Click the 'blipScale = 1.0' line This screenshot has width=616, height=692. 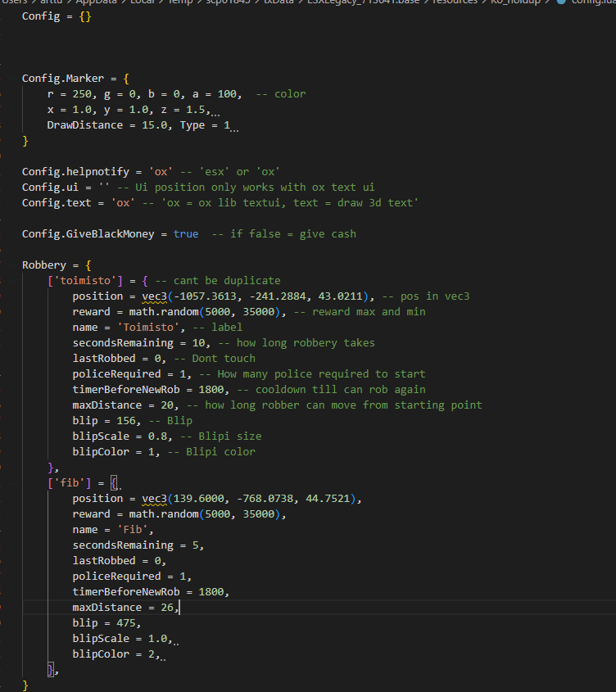[122, 639]
